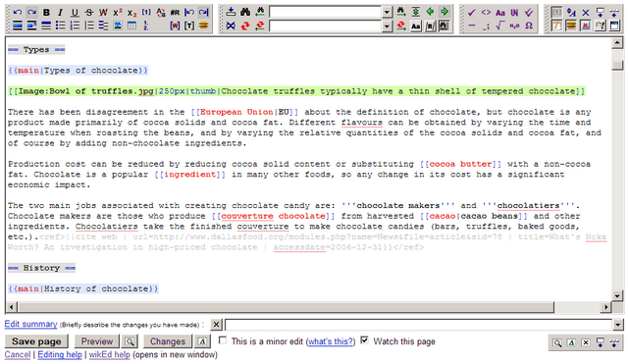Uncheck the 'Watch this page' checkbox
Viewport: 628px width, 364px height.
(x=364, y=340)
